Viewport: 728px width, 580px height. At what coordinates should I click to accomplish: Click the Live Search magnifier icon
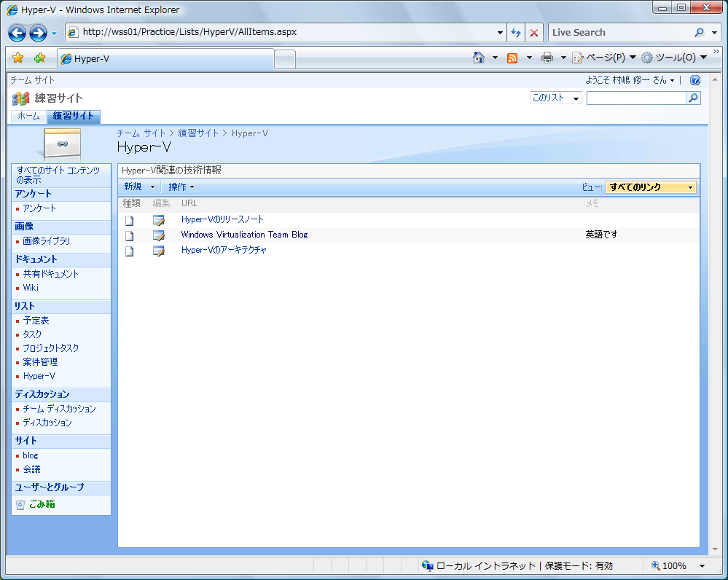tap(699, 33)
